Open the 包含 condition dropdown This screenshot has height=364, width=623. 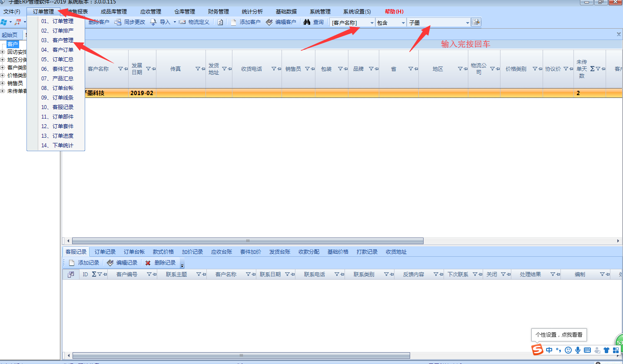403,23
